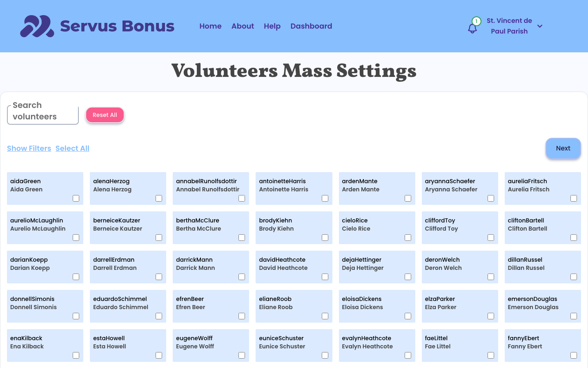Image resolution: width=588 pixels, height=368 pixels.
Task: Click the Next button
Action: pos(563,148)
